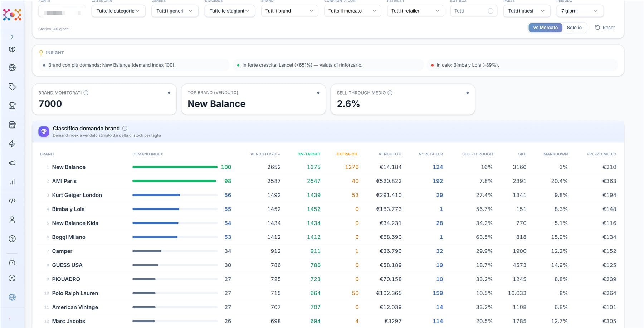Select the vs Mercato view toggle
This screenshot has width=644, height=328.
point(545,28)
